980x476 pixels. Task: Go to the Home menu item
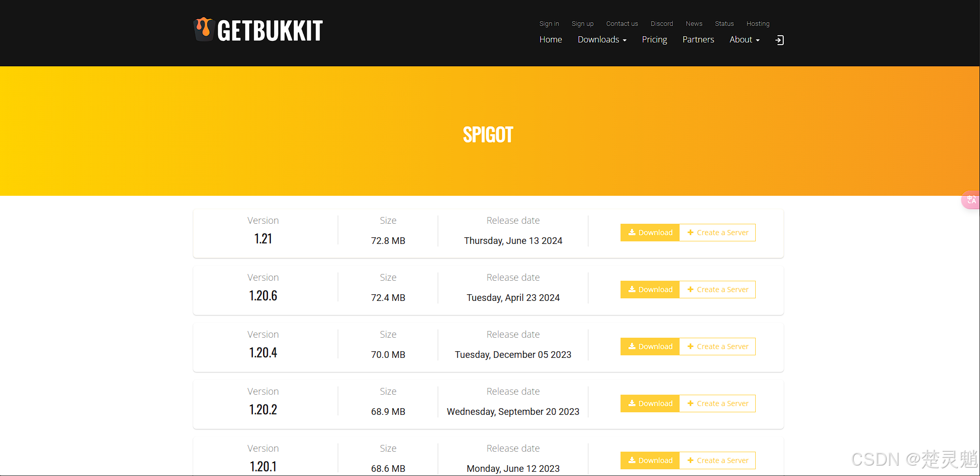click(551, 39)
